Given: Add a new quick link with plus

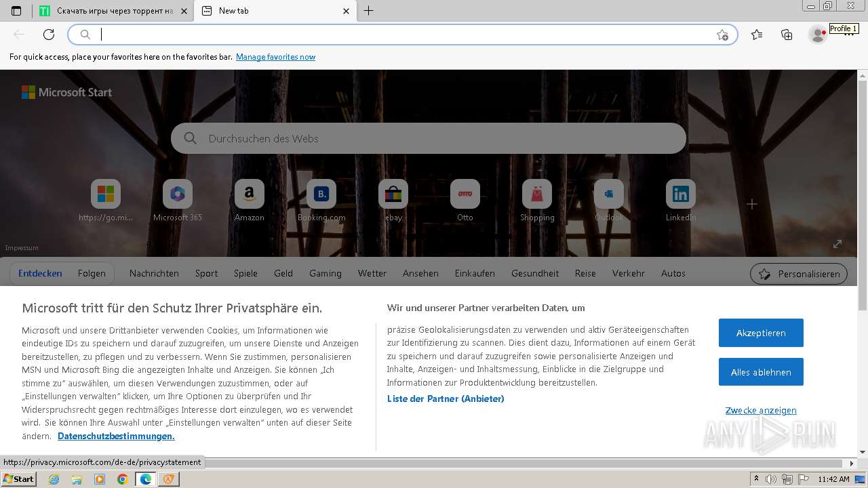Looking at the screenshot, I should (x=752, y=204).
